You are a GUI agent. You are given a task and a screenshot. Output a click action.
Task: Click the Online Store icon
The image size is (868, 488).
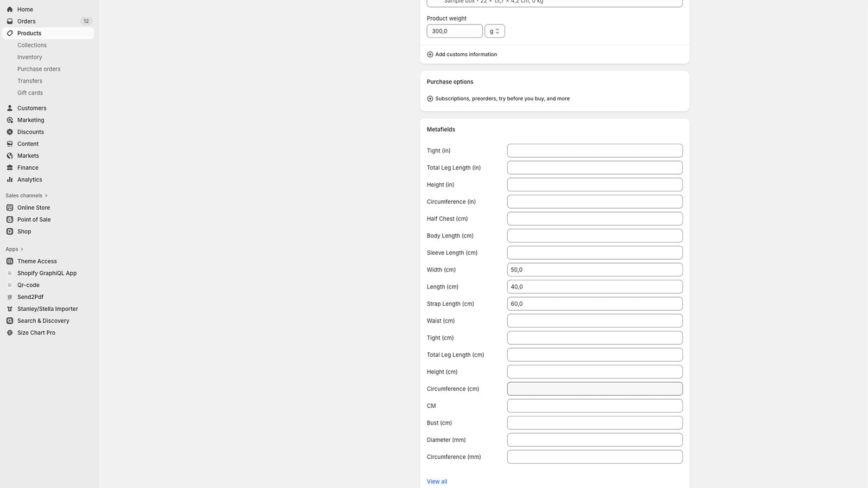pos(10,208)
